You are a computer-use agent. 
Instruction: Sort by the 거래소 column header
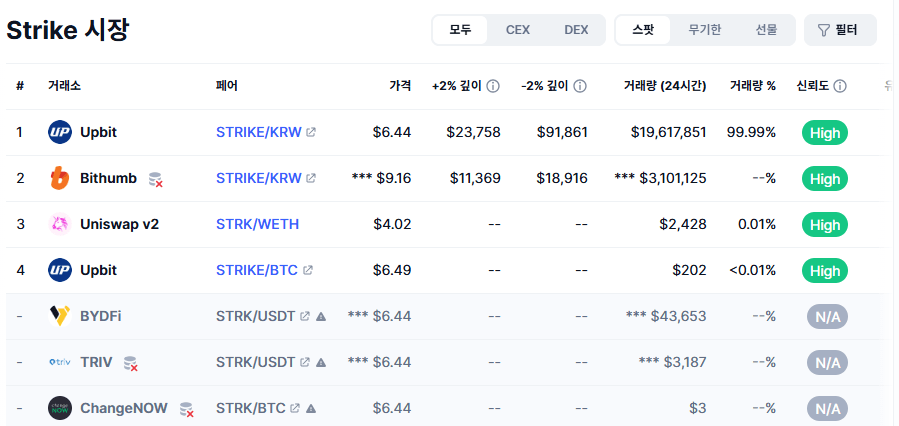(x=64, y=86)
